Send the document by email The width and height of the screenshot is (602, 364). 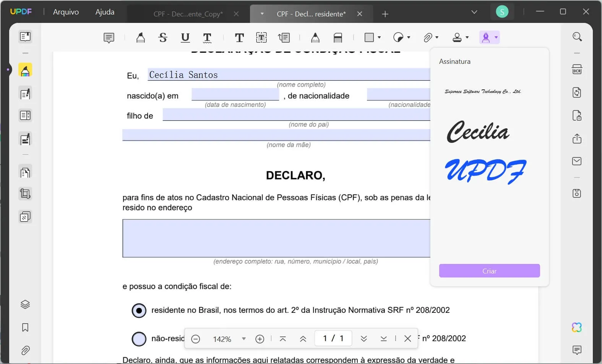pyautogui.click(x=577, y=161)
